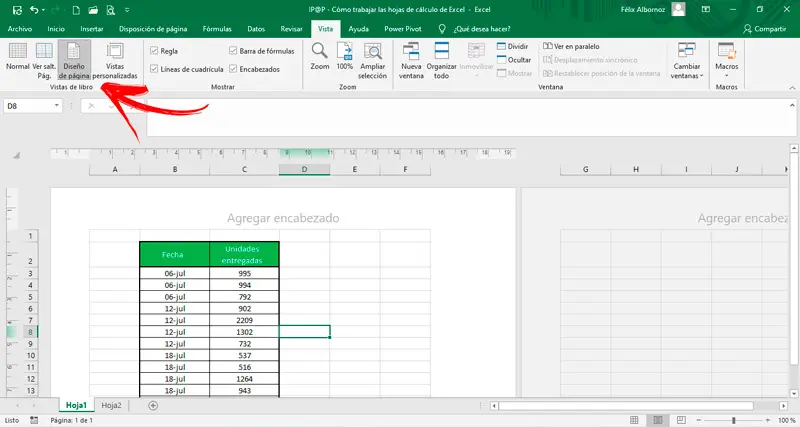Toggle the Líneas de cuadrícula checkbox
The image size is (800, 427).
tap(154, 69)
